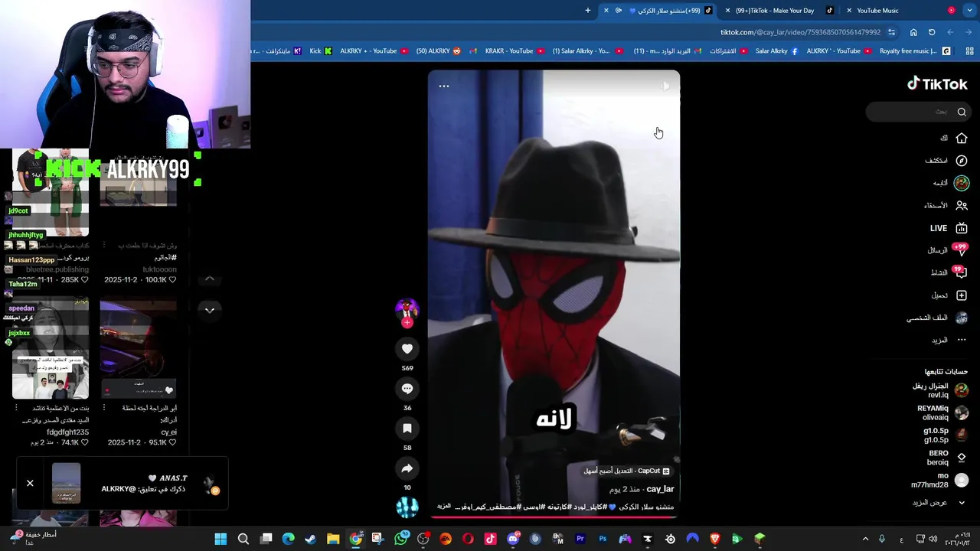Click the tiktok.com address bar
Viewport: 980px width, 551px height.
tap(800, 32)
